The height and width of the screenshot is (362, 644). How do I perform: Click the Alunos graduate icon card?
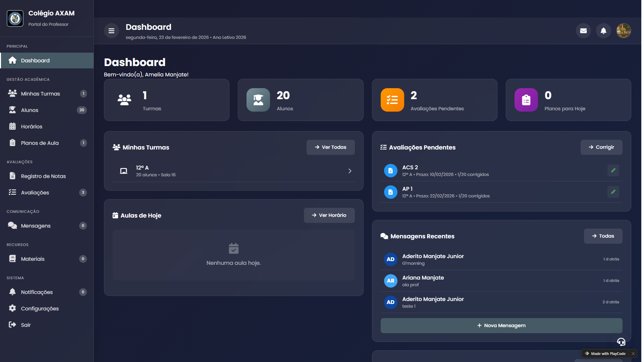coord(258,100)
